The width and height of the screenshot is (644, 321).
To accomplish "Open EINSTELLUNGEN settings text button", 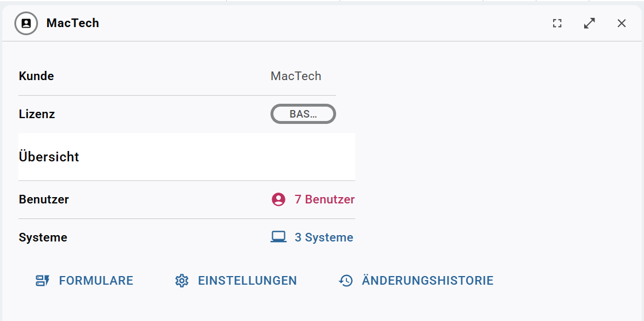I will [247, 281].
